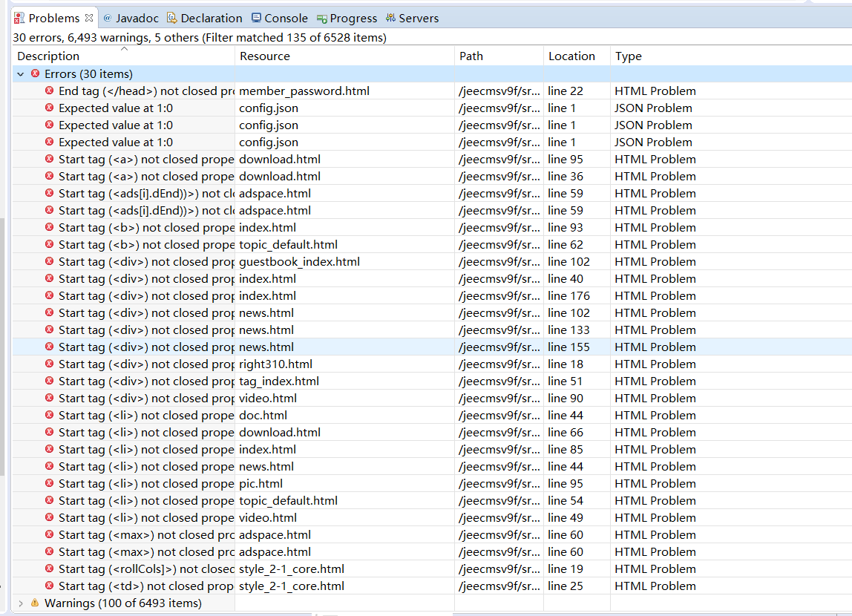Screen dimensions: 852x616
Task: Open the Servers tab
Action: [x=419, y=18]
